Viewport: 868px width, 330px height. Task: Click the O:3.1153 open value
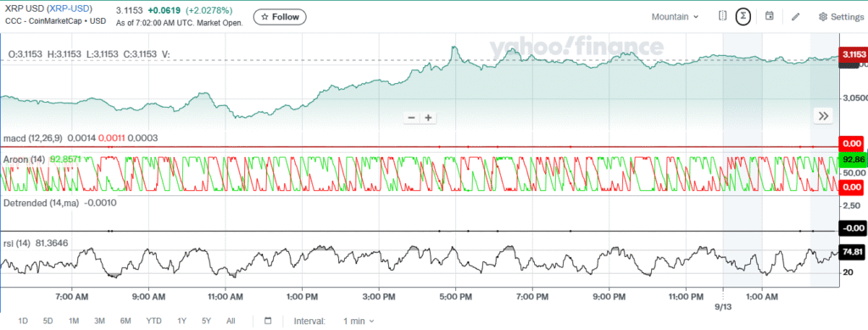coord(25,54)
